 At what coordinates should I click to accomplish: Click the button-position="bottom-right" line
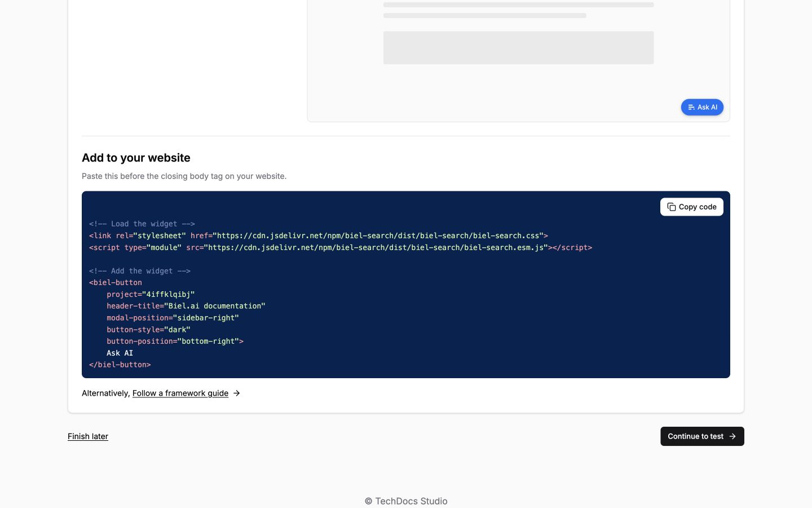pyautogui.click(x=175, y=341)
